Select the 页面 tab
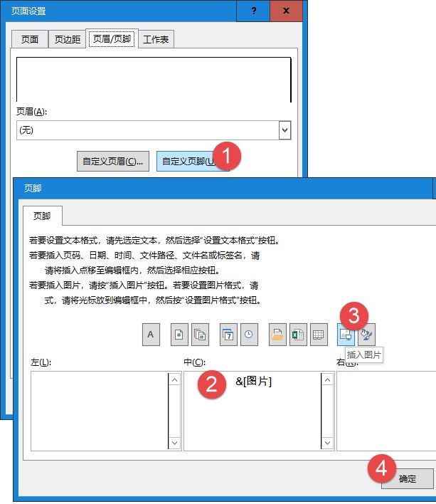 click(30, 39)
